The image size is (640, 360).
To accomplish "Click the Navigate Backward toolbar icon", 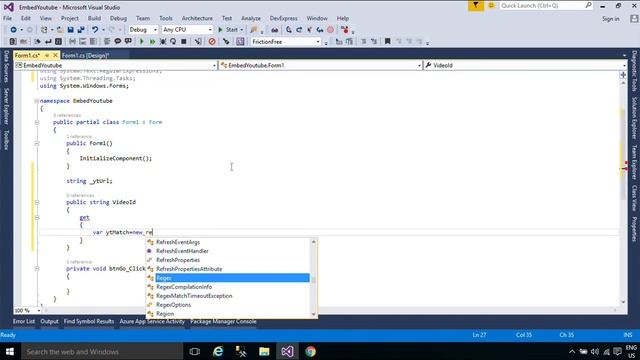I will point(13,30).
